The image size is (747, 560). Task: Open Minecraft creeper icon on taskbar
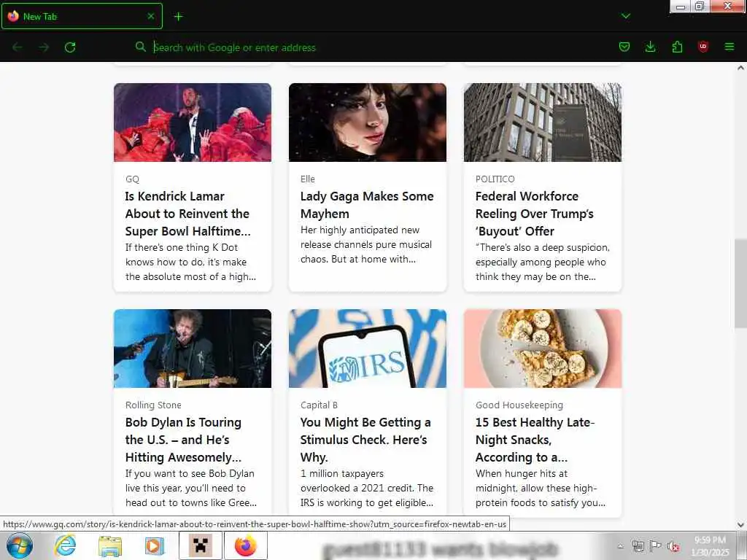click(200, 545)
